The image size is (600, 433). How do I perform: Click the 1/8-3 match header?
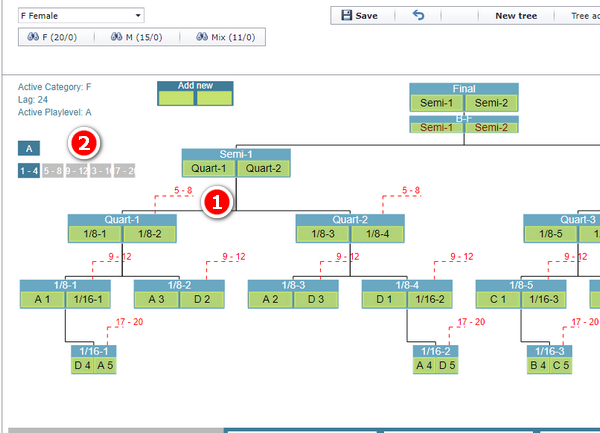[x=293, y=285]
